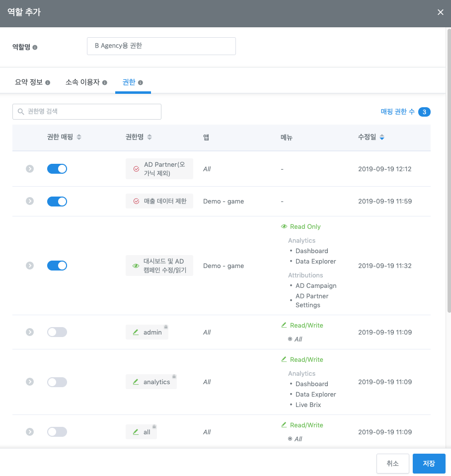The height and width of the screenshot is (476, 451).
Task: Click info icon next to 역할명 label
Action: 35,48
